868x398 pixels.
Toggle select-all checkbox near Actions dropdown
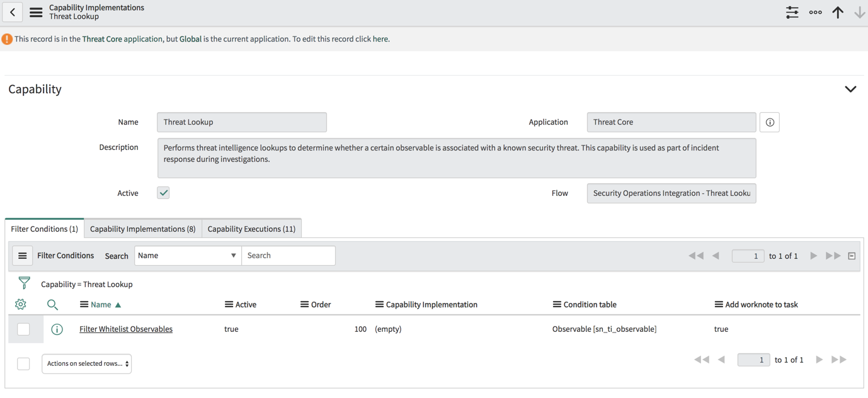pos(23,363)
